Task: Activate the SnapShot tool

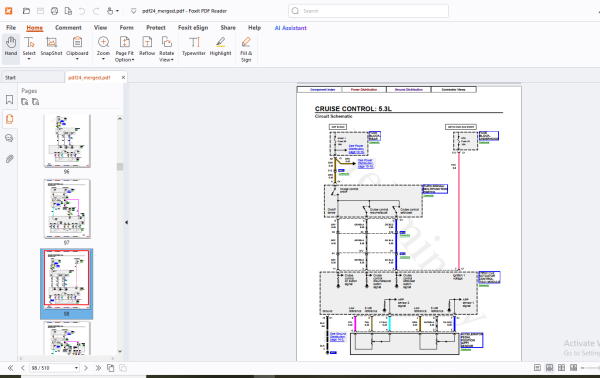Action: [51, 46]
